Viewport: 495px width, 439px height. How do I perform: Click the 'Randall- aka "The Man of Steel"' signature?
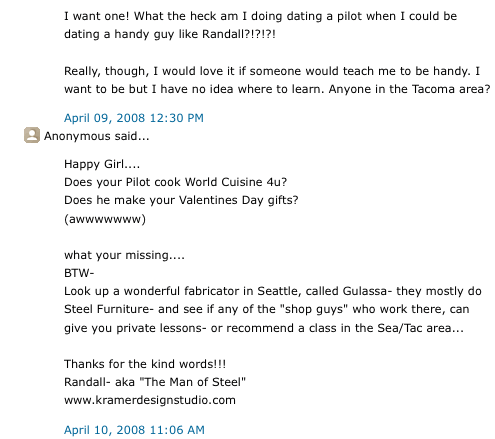(x=155, y=382)
